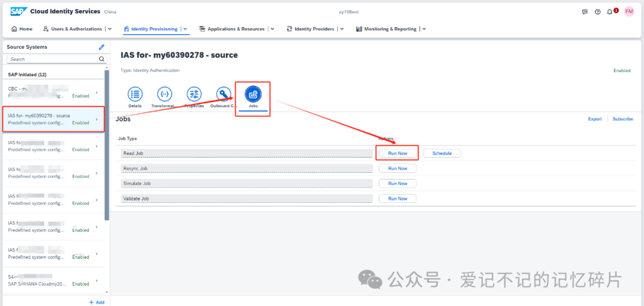644x306 pixels.
Task: Run the Resync Job now
Action: pyautogui.click(x=398, y=168)
